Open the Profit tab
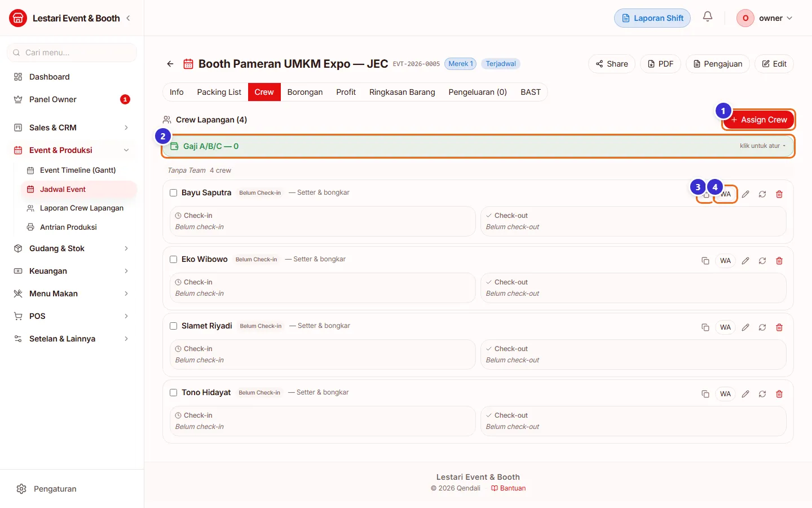The height and width of the screenshot is (508, 812). (346, 92)
